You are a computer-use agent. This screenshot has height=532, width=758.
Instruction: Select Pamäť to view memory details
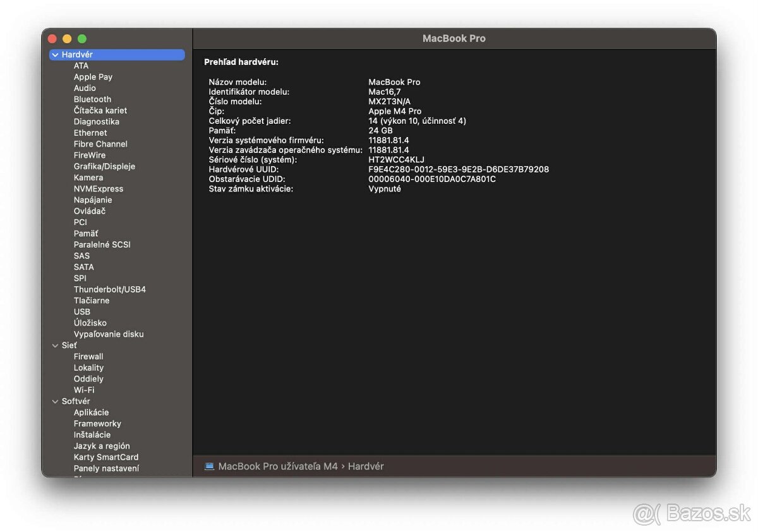click(x=86, y=233)
